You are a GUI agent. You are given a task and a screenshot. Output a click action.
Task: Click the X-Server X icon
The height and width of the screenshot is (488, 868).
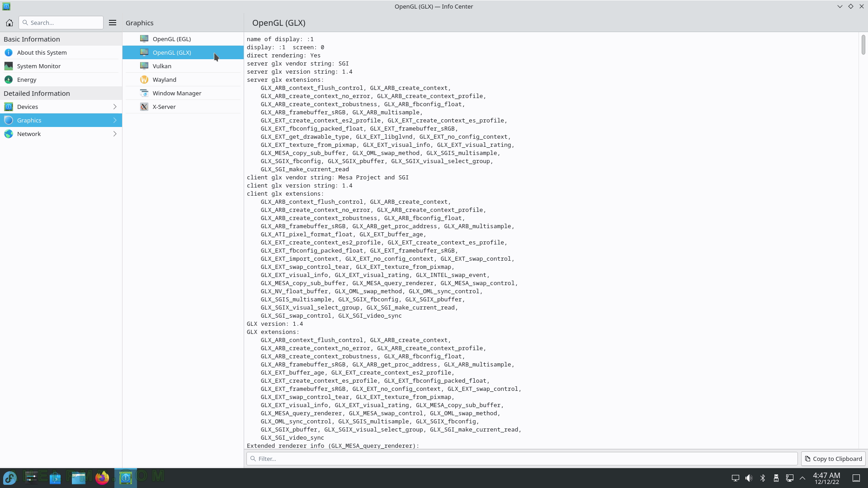pyautogui.click(x=144, y=107)
